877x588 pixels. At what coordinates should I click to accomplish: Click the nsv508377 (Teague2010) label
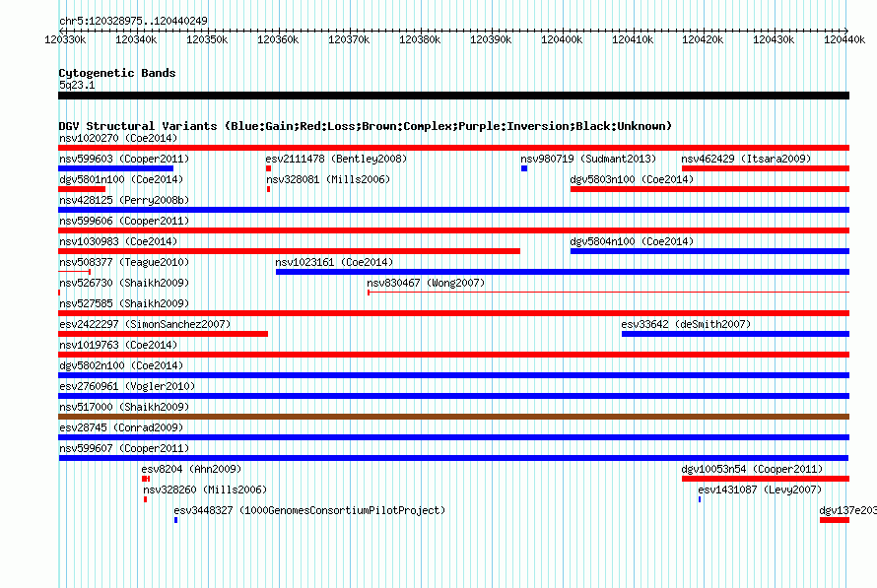coord(124,262)
